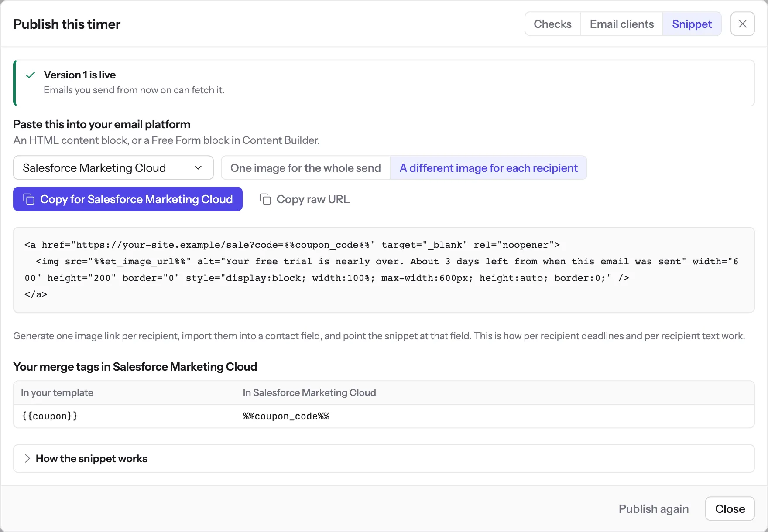Switch to the Checks tab
768x532 pixels.
552,24
